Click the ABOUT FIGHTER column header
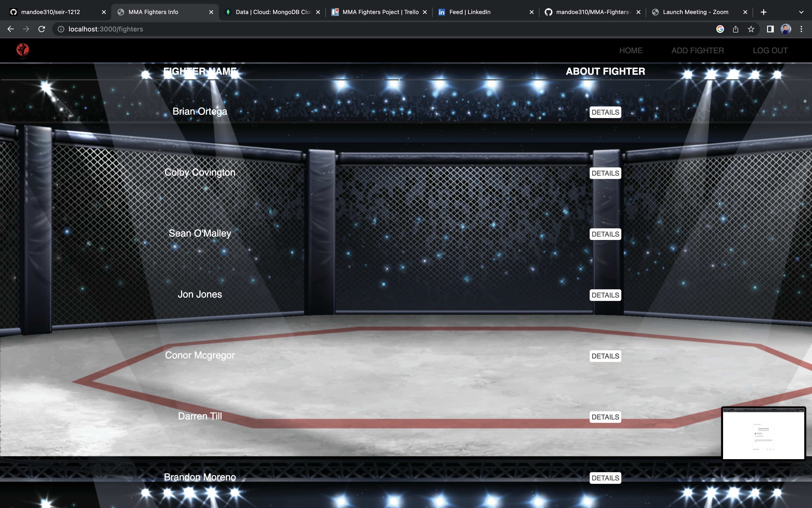Image resolution: width=812 pixels, height=508 pixels. (605, 71)
